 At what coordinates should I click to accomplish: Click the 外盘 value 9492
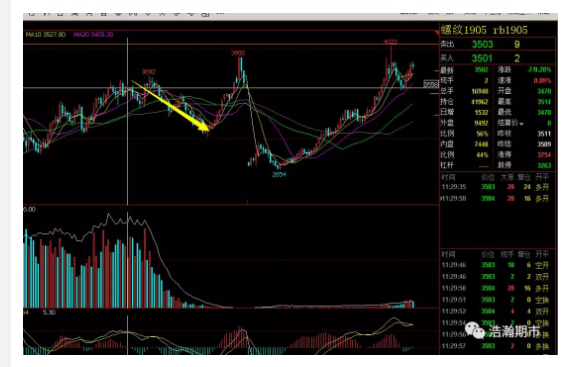pos(481,123)
